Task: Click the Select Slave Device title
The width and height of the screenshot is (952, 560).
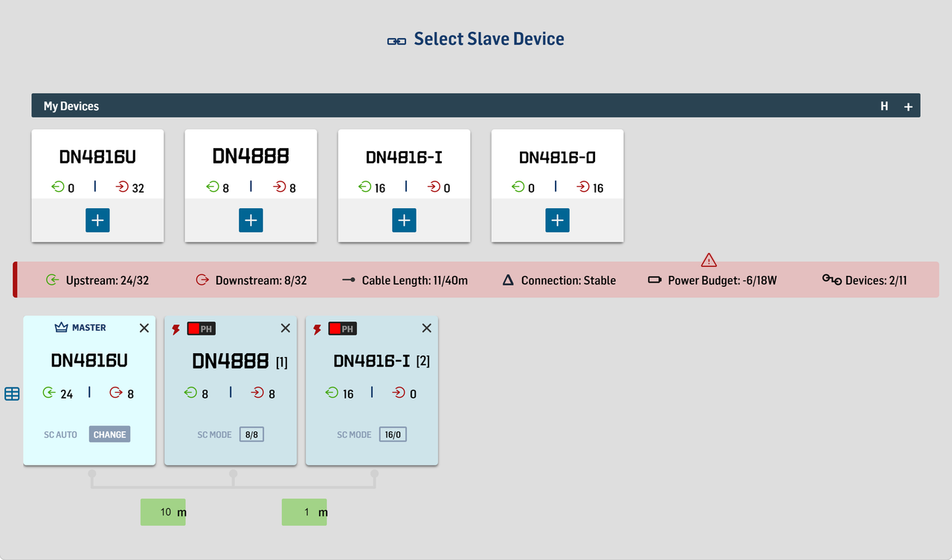Action: click(x=489, y=39)
